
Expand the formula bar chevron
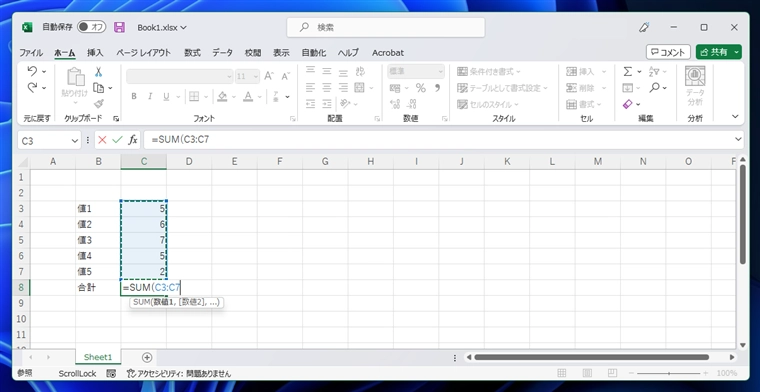pyautogui.click(x=738, y=140)
